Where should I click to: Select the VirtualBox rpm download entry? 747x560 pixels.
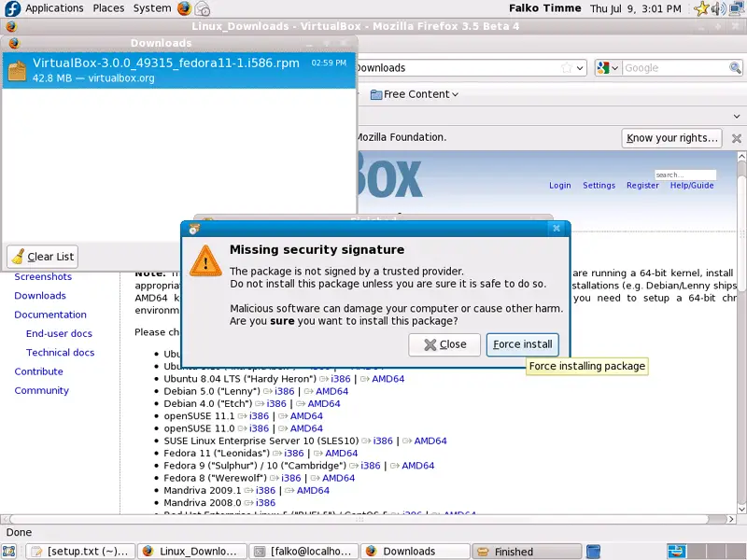point(179,71)
